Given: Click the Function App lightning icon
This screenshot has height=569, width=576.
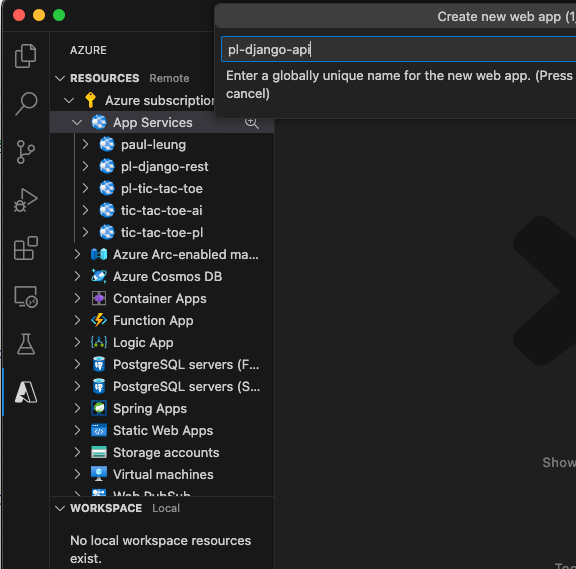Looking at the screenshot, I should [99, 320].
